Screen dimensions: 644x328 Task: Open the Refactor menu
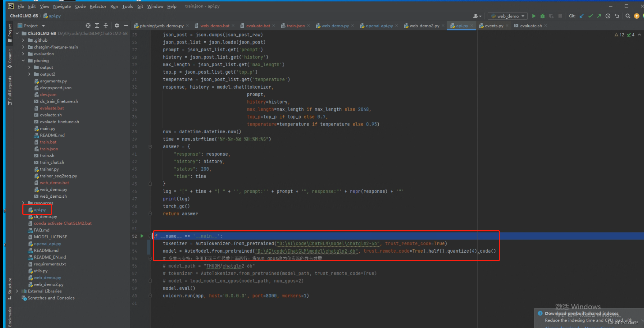click(98, 6)
